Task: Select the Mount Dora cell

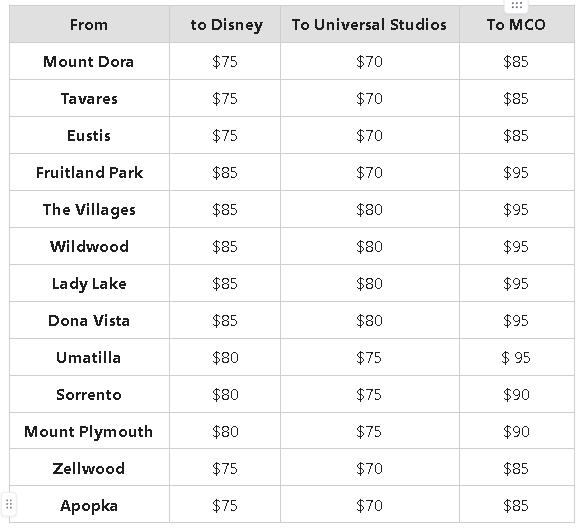Action: pyautogui.click(x=89, y=61)
